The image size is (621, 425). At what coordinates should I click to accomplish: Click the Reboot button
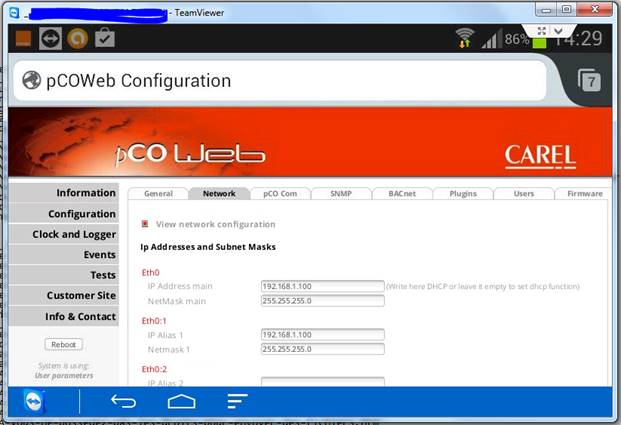64,345
